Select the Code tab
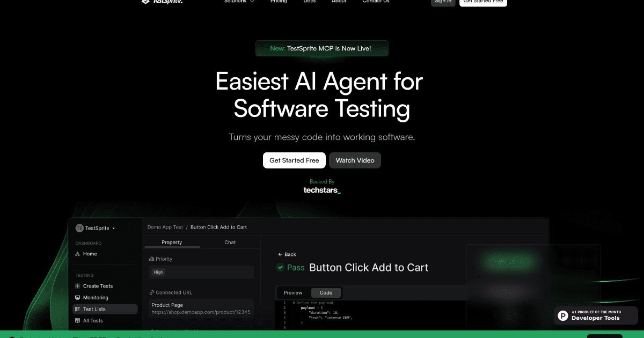The width and height of the screenshot is (644, 338). click(x=326, y=293)
